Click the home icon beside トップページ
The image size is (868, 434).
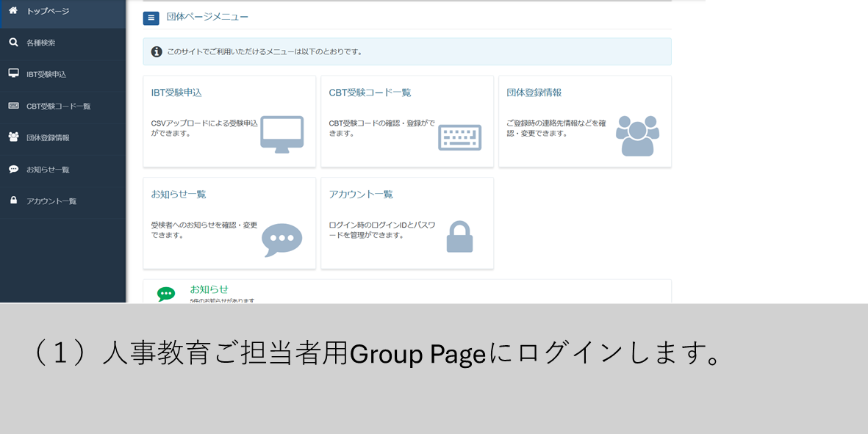tap(13, 10)
